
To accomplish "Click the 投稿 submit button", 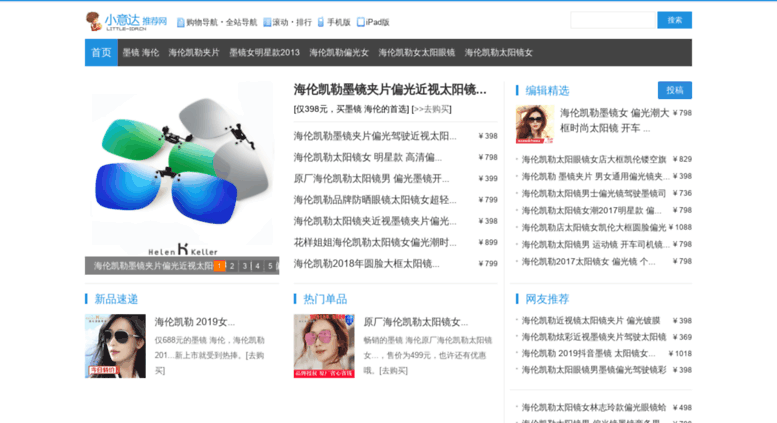I will [x=674, y=90].
